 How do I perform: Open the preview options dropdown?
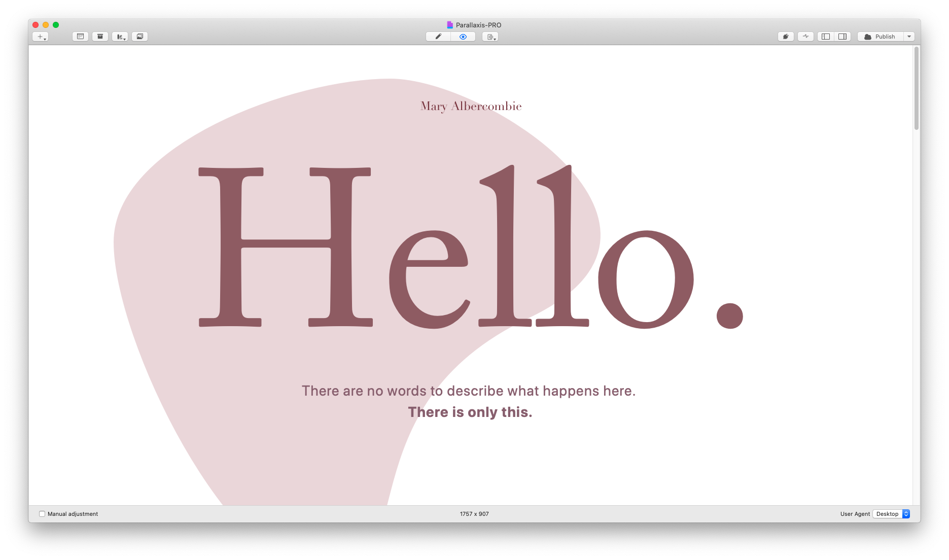pyautogui.click(x=490, y=37)
